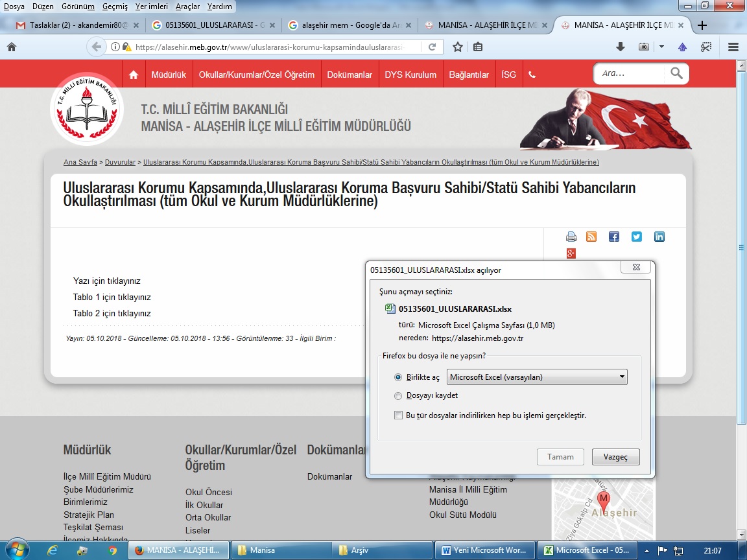
Task: Click the Ara search input field
Action: click(x=630, y=73)
